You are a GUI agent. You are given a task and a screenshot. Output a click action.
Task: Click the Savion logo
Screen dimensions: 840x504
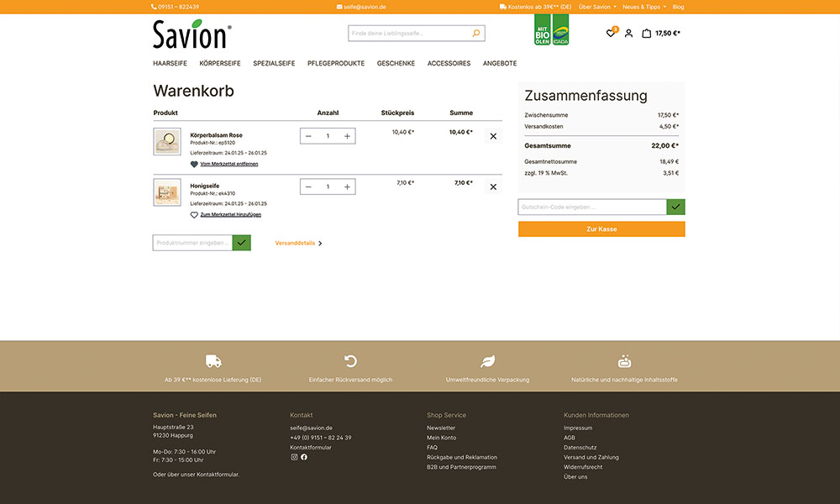[x=192, y=34]
